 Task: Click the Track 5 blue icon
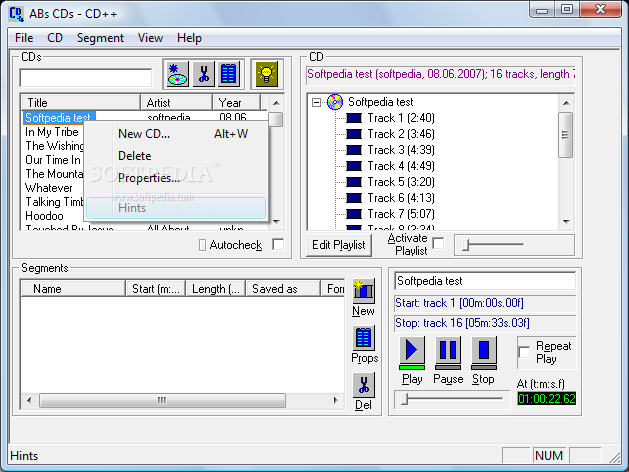tap(354, 182)
